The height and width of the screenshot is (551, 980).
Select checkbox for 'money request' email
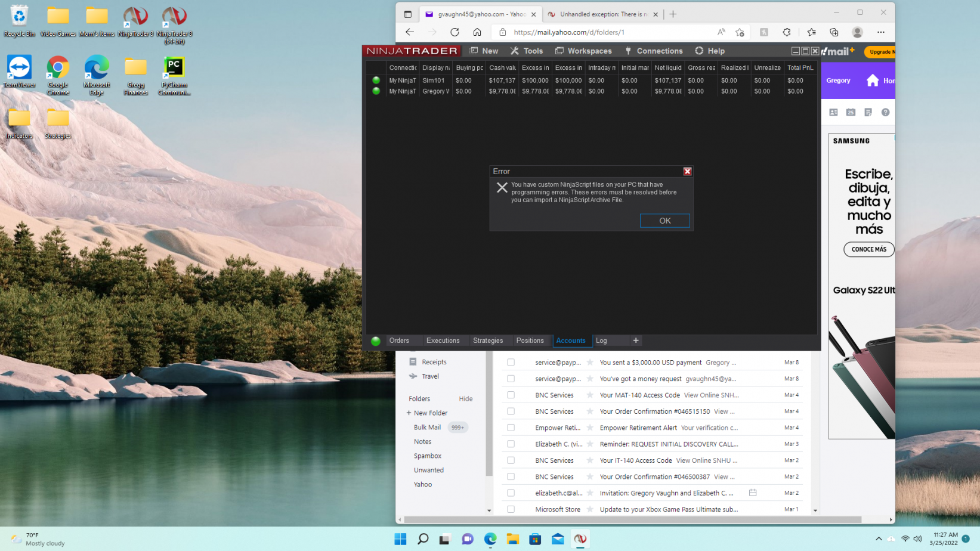tap(511, 379)
